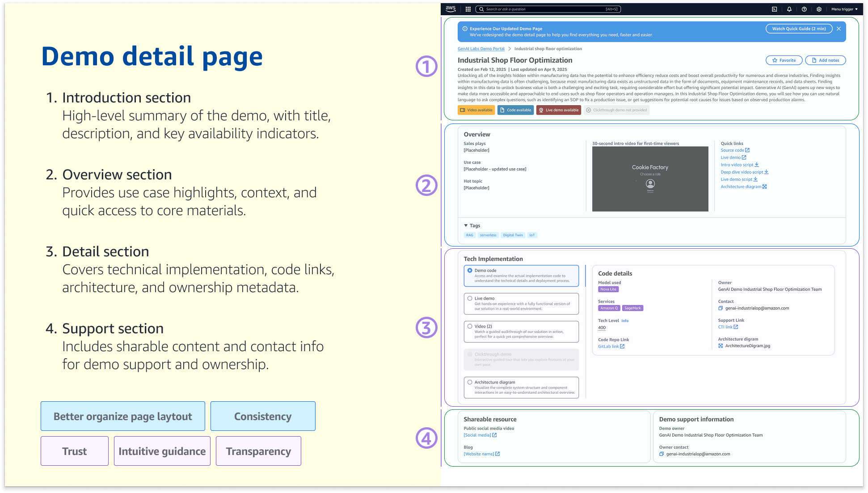Click the notifications bell icon
This screenshot has width=868, height=493.
tap(789, 9)
